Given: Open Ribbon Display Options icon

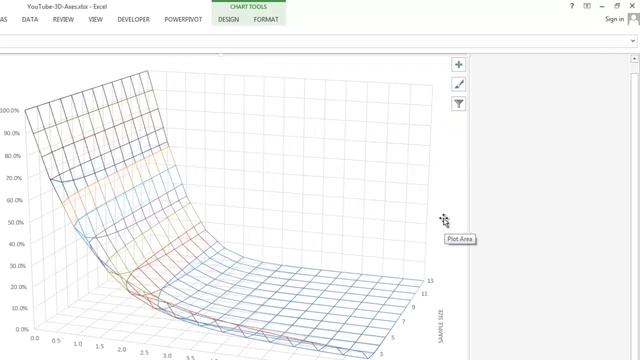Looking at the screenshot, I should (x=587, y=6).
